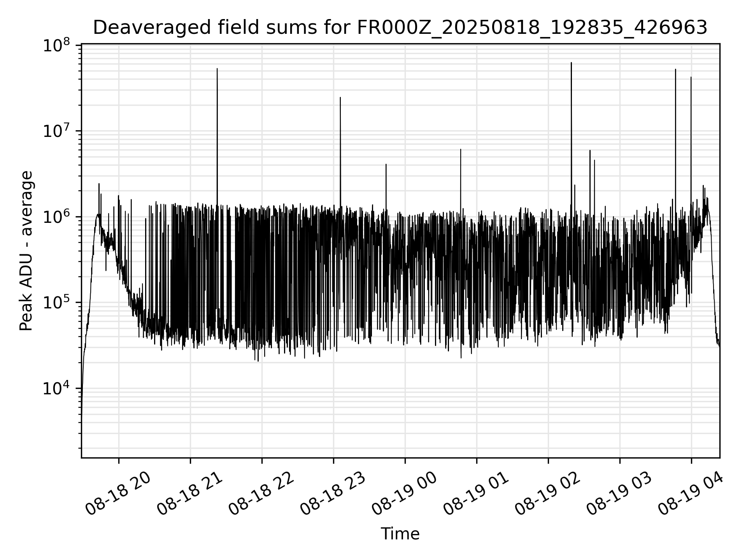The image size is (747, 560).
Task: Click the x tick label '08-18 20'
Action: pyautogui.click(x=118, y=493)
